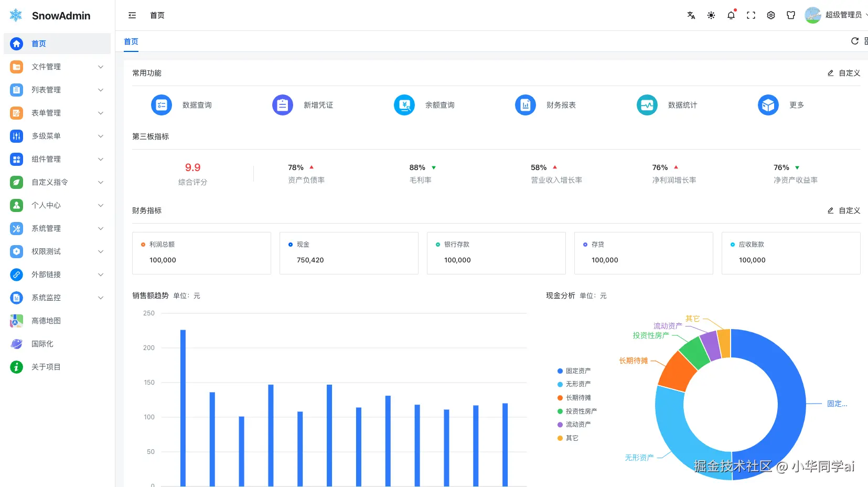868x487 pixels.
Task: Toggle 其它 legend item
Action: click(x=567, y=438)
